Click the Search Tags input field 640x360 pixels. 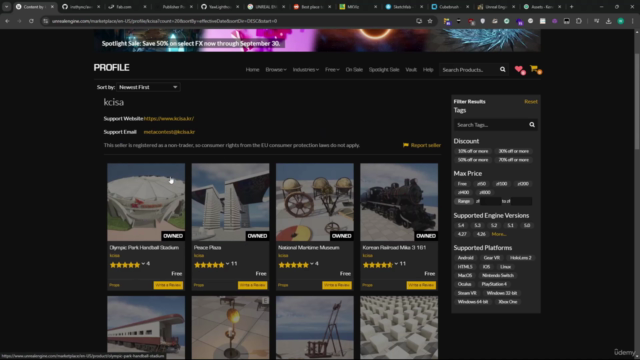[x=491, y=125]
